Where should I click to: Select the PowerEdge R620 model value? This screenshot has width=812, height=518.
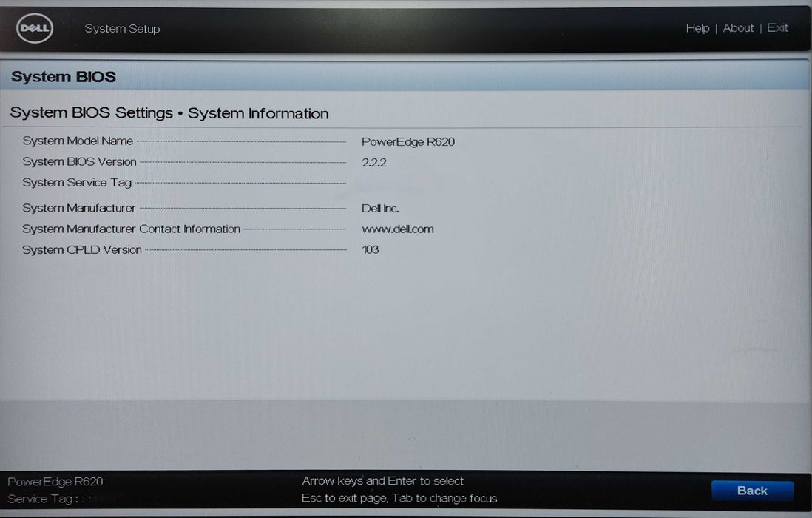[x=408, y=141]
